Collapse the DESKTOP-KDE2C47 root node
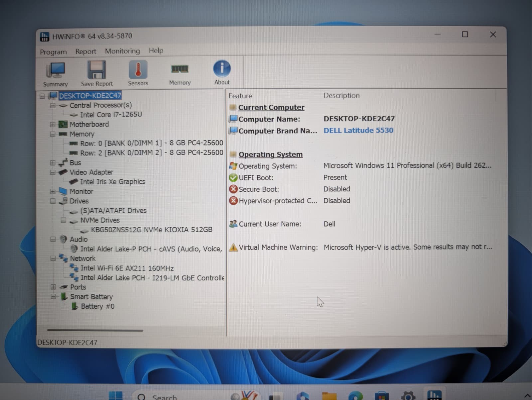The height and width of the screenshot is (400, 532). (x=43, y=96)
